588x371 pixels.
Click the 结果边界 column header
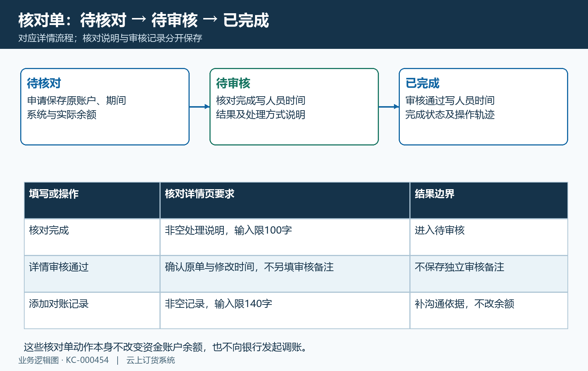point(489,200)
